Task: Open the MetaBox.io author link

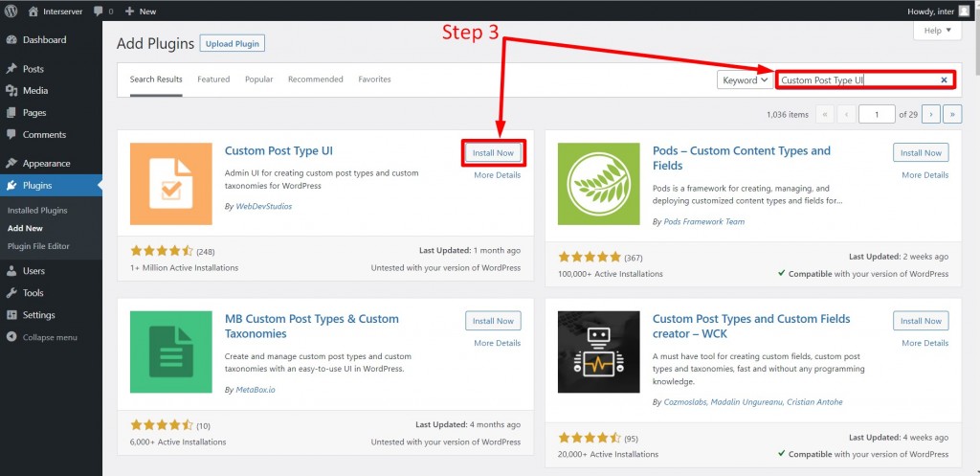Action: tap(255, 390)
